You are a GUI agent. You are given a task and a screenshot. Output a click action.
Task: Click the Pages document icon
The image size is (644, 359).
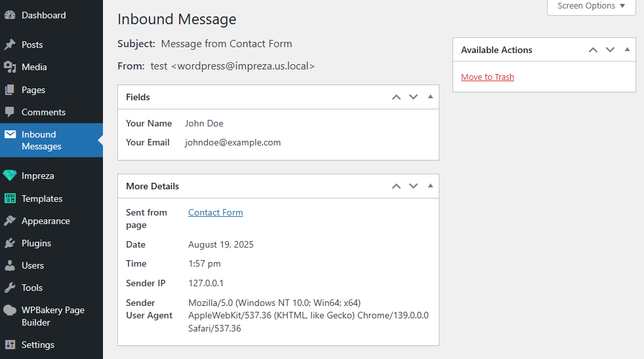10,90
